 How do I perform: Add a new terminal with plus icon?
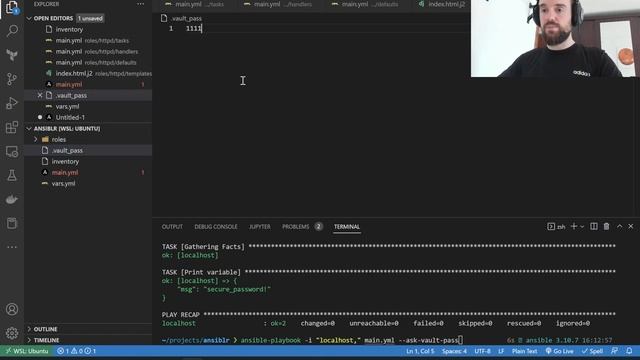(x=573, y=227)
